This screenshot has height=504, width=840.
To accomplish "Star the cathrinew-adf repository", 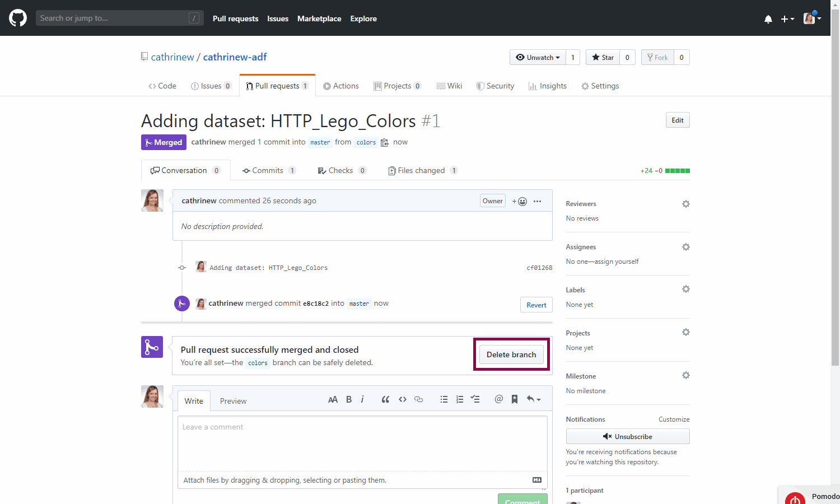I will (x=603, y=57).
